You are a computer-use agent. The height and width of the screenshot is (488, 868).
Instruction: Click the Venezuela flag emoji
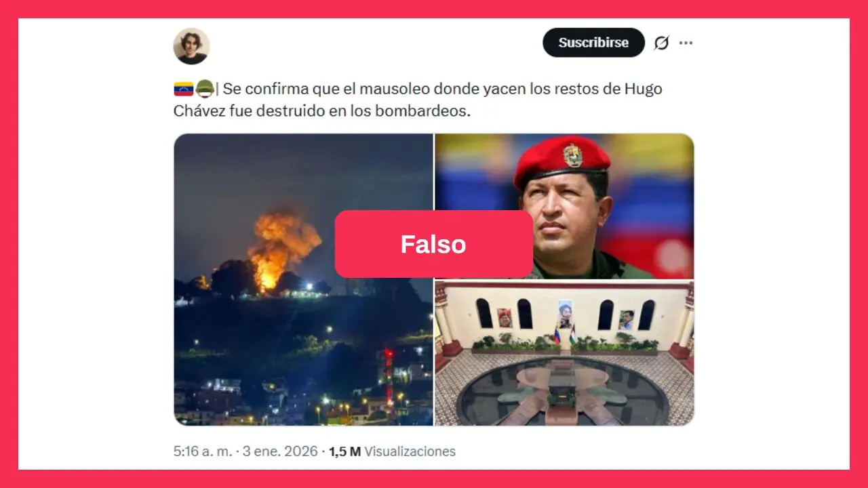[184, 89]
